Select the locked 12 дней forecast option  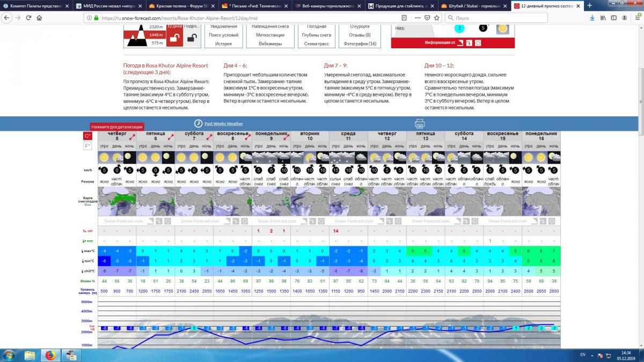174,35
